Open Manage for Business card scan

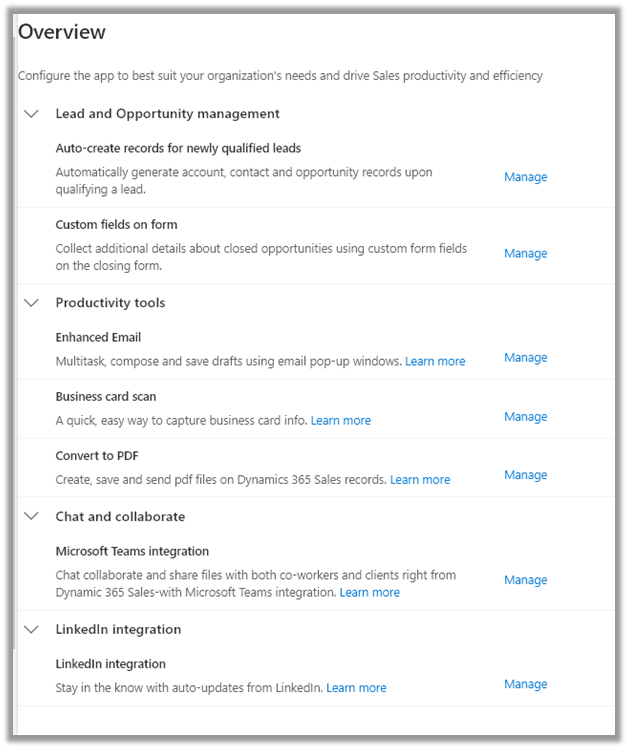(525, 417)
